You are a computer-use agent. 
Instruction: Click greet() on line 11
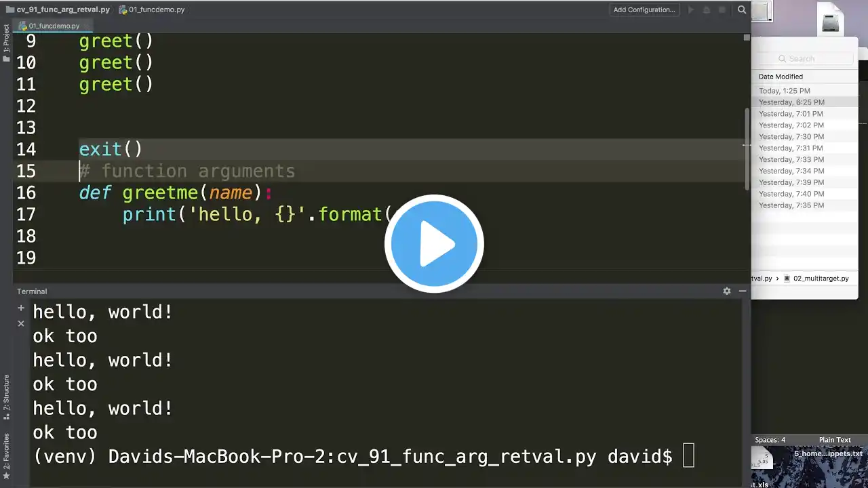[x=116, y=84]
